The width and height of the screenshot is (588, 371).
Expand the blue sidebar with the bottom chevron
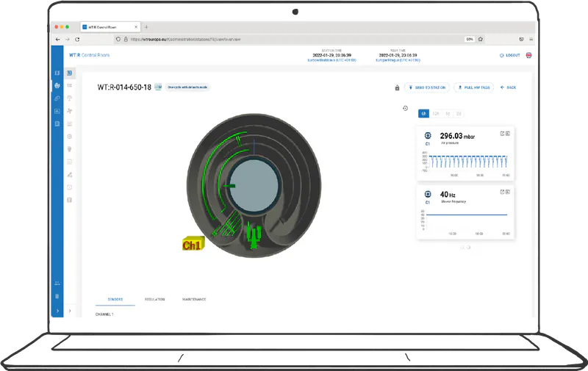pos(57,311)
